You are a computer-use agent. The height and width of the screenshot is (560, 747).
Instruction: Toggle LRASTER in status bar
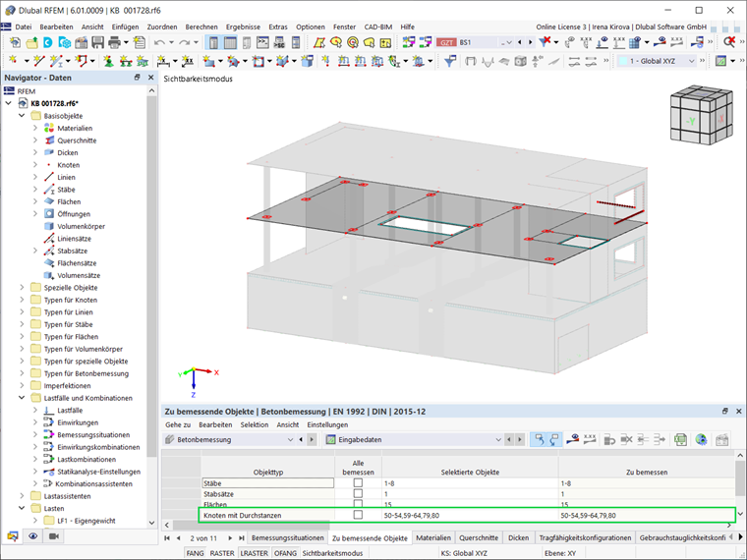tap(254, 553)
